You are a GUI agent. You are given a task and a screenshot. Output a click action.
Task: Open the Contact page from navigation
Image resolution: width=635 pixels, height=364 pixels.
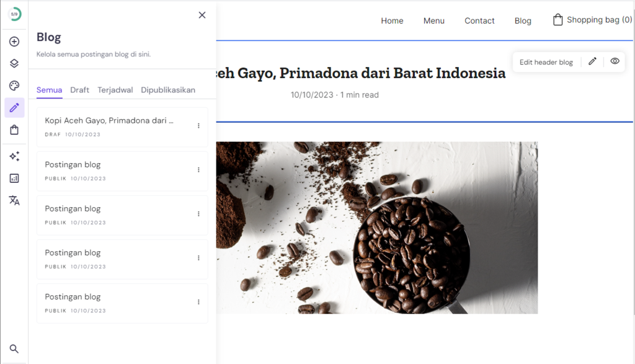(479, 20)
